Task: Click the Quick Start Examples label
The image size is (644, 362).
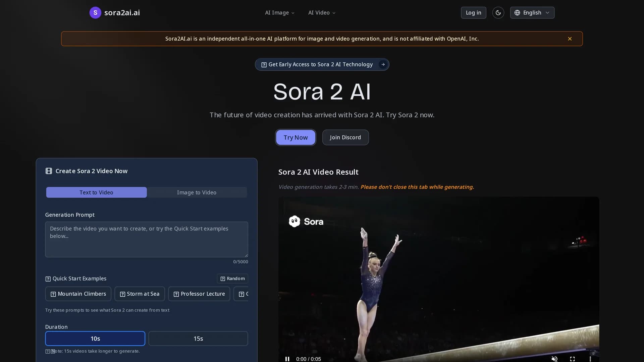Action: pos(79,279)
